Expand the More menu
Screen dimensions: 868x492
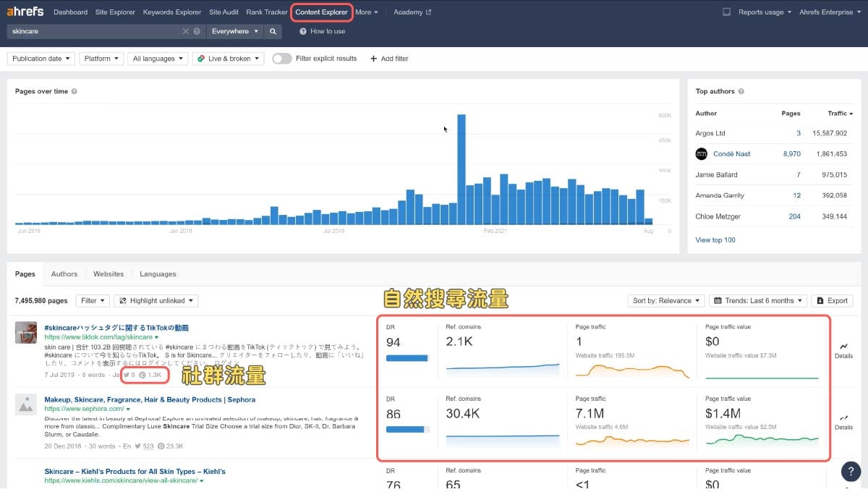(367, 12)
